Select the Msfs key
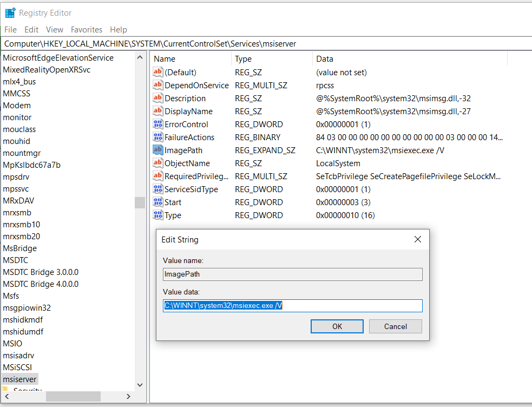 coord(11,296)
